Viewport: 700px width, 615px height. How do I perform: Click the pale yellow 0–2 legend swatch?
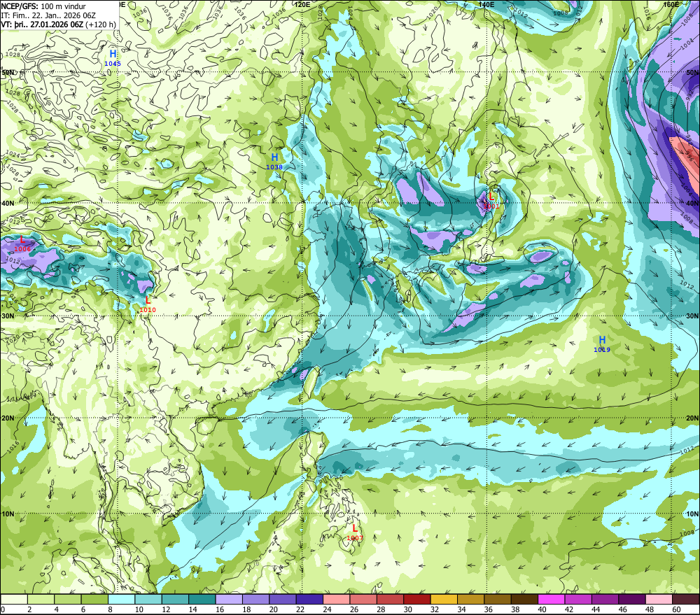point(14,599)
